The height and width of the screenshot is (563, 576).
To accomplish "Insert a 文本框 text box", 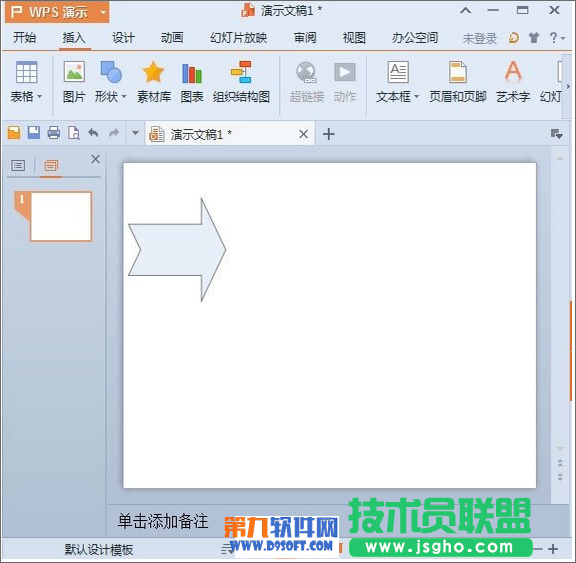I will (x=398, y=72).
